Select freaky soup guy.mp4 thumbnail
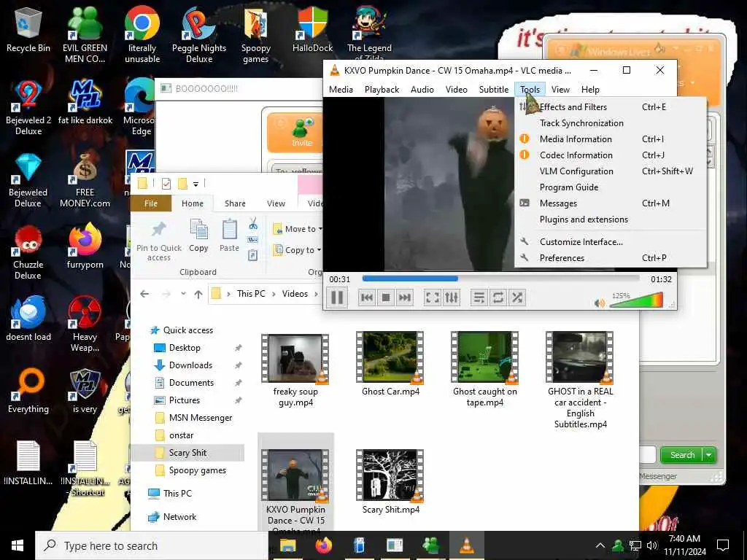This screenshot has height=560, width=747. coord(295,358)
